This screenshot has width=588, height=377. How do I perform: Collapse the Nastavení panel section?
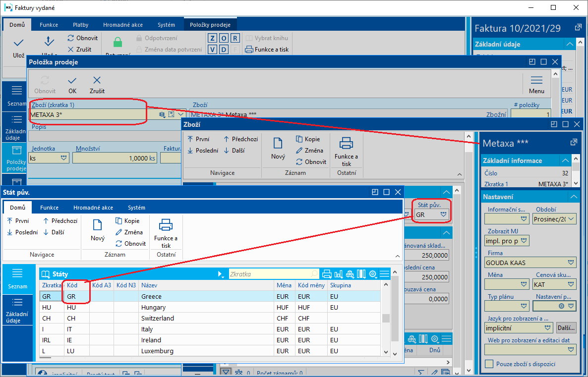pos(574,196)
